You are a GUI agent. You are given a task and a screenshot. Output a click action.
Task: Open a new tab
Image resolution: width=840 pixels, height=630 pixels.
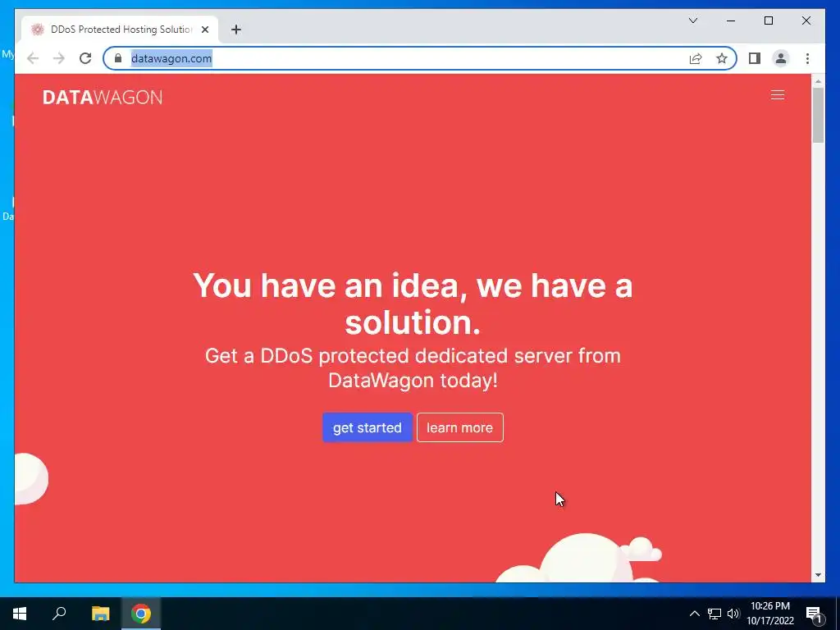[236, 30]
